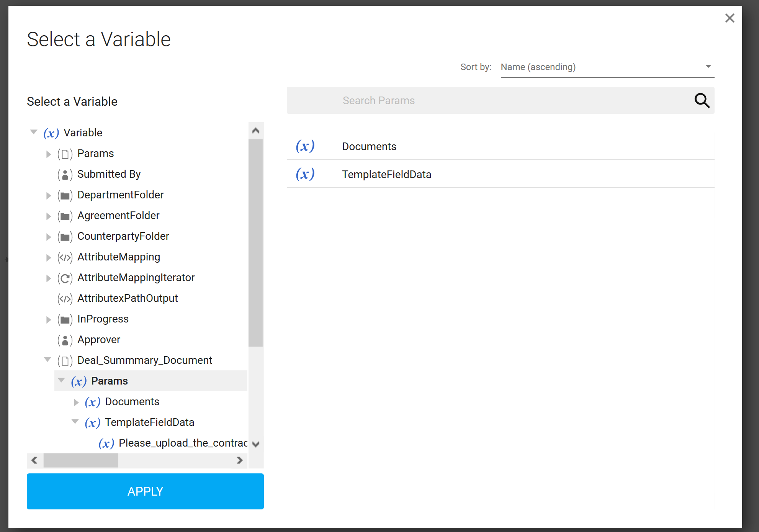Collapse the Deal_Summmary_Document node

pos(47,360)
